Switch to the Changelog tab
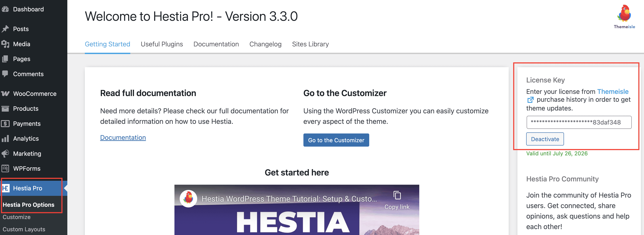The image size is (644, 235). [x=265, y=44]
